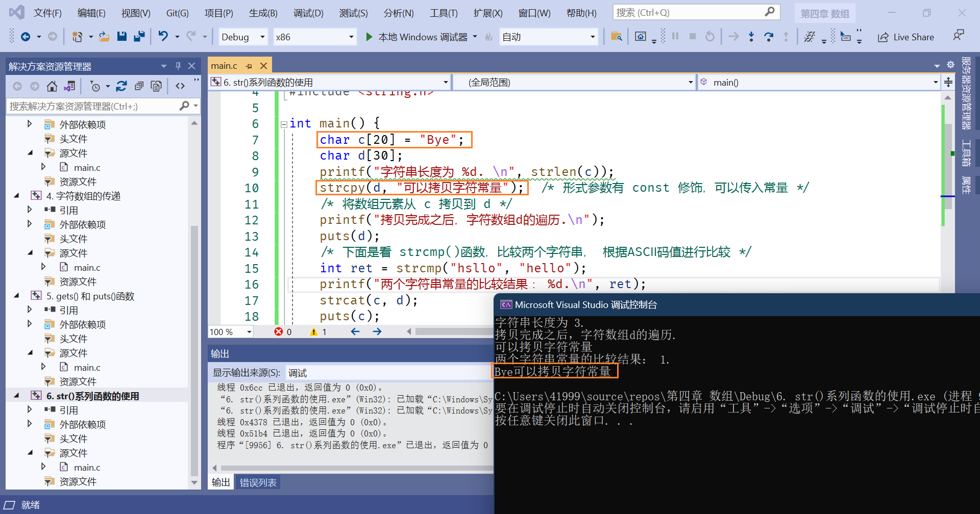The height and width of the screenshot is (514, 980).
Task: Collapse project 5. gets() 和 puts()函数
Action: coord(16,296)
